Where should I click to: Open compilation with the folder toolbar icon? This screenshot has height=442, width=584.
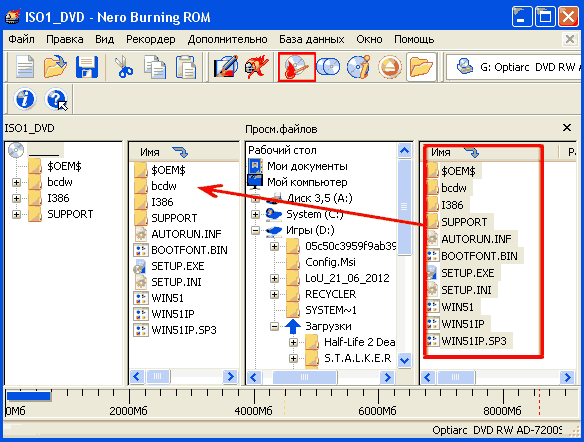tap(55, 67)
